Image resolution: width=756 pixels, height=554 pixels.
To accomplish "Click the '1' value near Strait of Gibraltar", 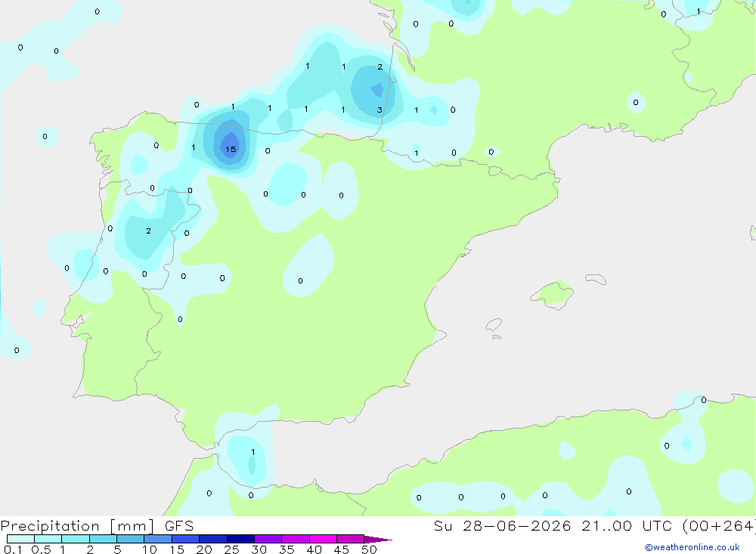I will [x=253, y=452].
